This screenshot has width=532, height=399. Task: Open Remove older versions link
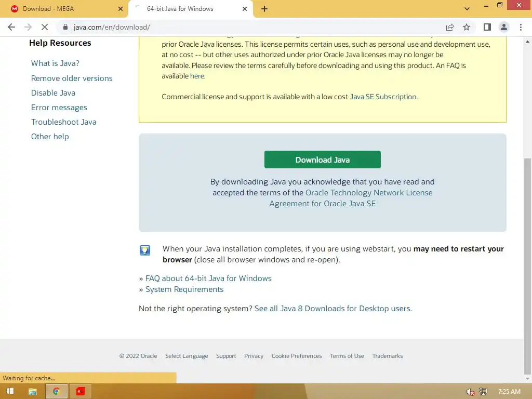pyautogui.click(x=72, y=78)
